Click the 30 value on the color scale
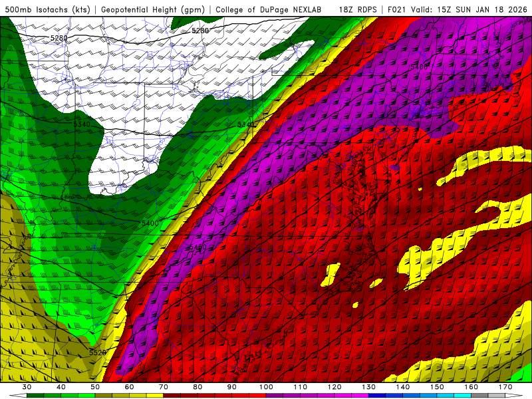This screenshot has width=532, height=399. tap(27, 387)
